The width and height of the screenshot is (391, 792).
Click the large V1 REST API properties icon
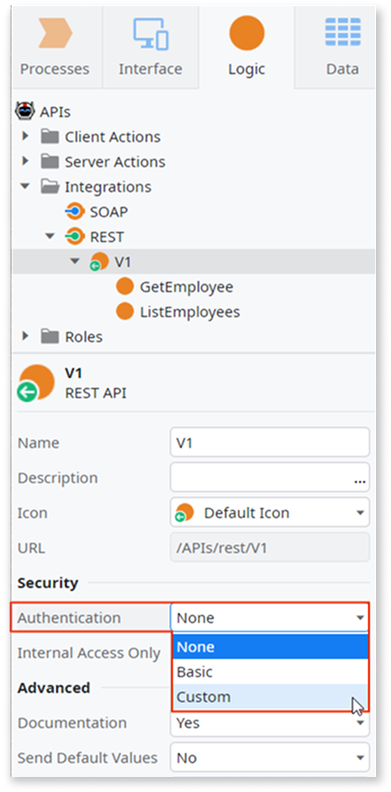[36, 383]
